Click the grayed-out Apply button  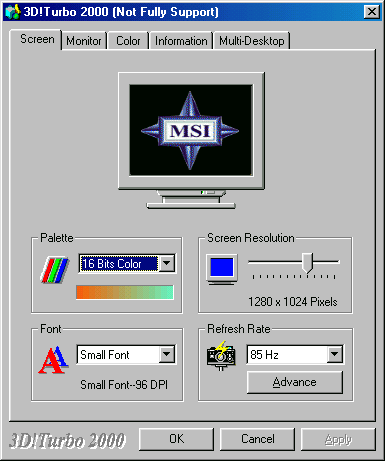tap(338, 439)
